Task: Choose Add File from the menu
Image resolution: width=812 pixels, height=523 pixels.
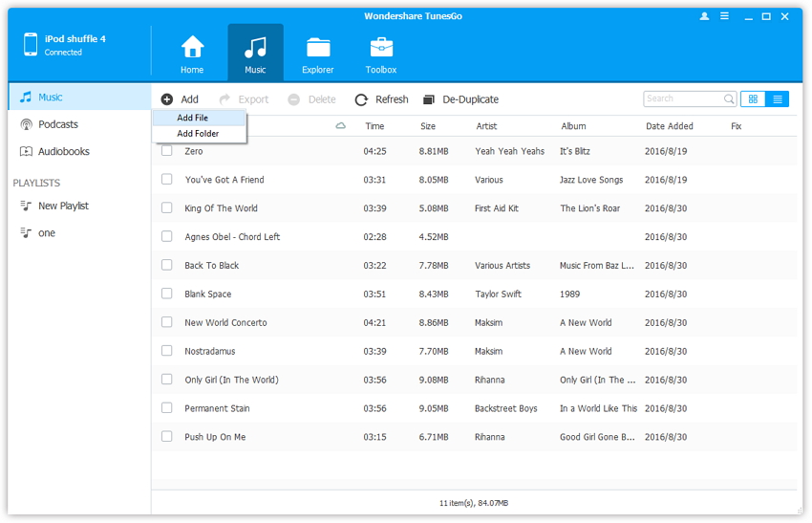Action: point(192,118)
